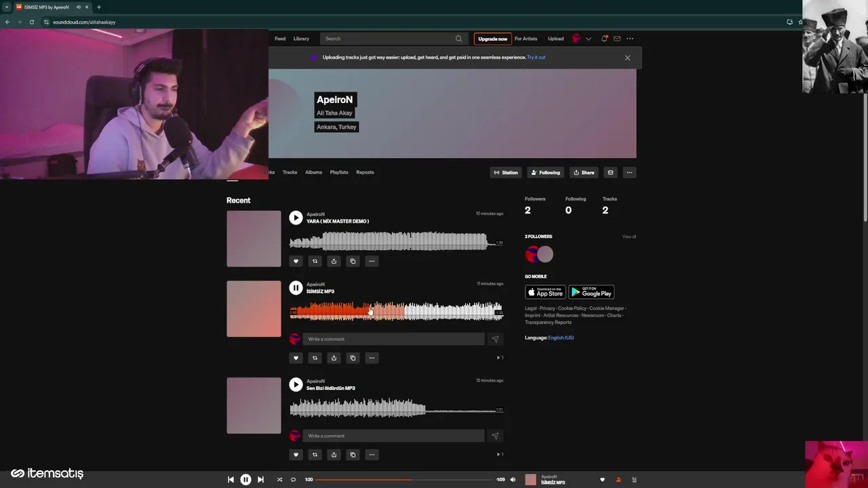Skip to next track in player bar
This screenshot has height=488, width=868.
point(260,480)
